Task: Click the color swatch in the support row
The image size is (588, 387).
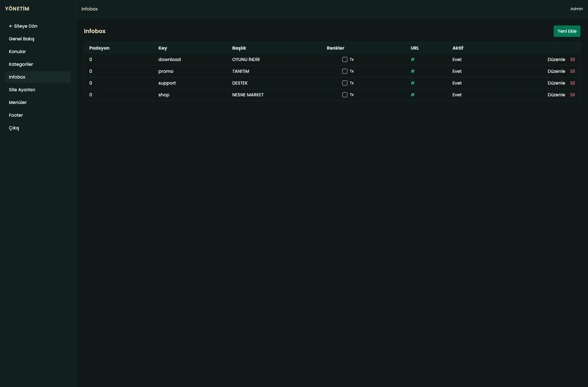Action: click(x=345, y=83)
